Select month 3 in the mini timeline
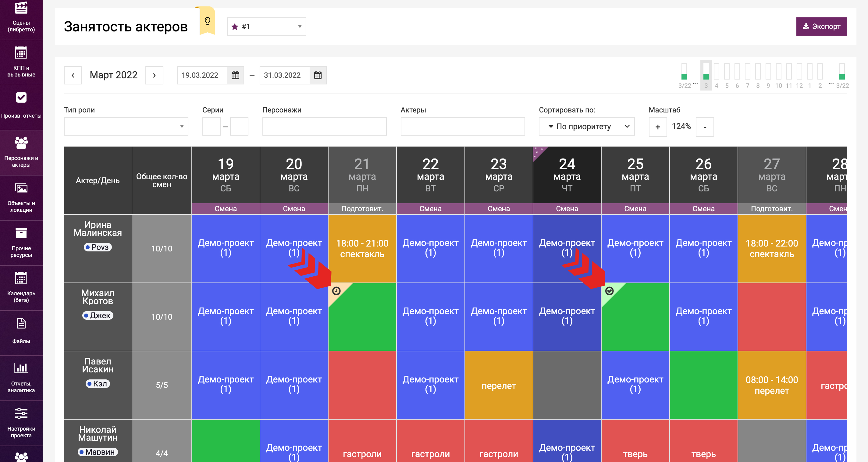868x462 pixels. [706, 76]
